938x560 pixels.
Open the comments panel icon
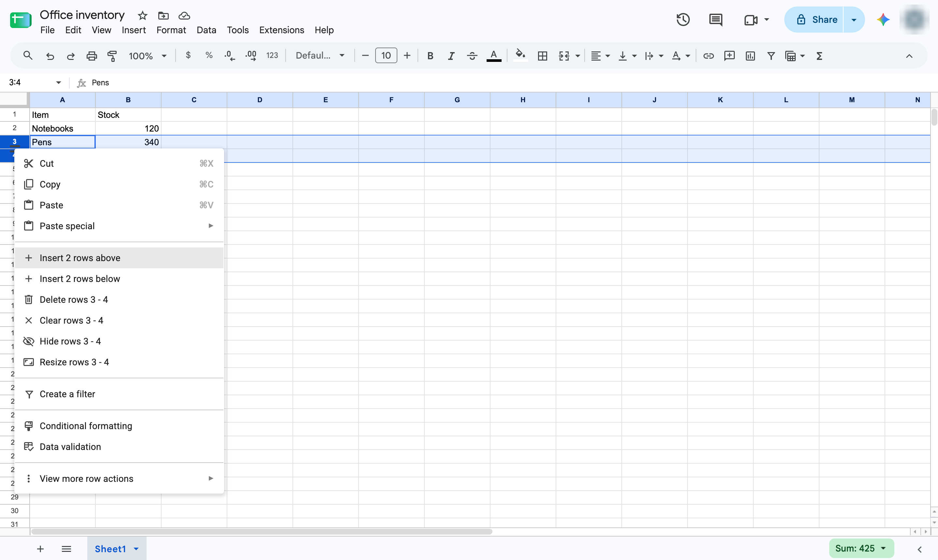716,20
